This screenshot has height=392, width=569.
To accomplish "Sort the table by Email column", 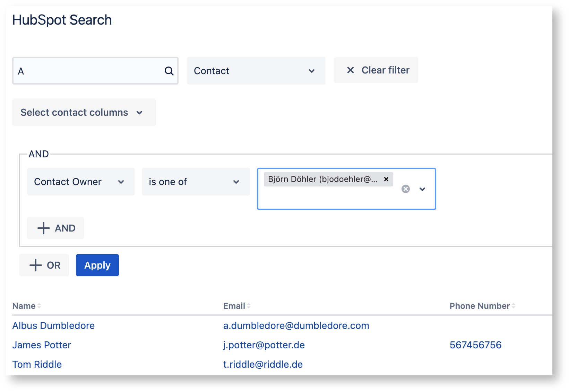I will 237,306.
